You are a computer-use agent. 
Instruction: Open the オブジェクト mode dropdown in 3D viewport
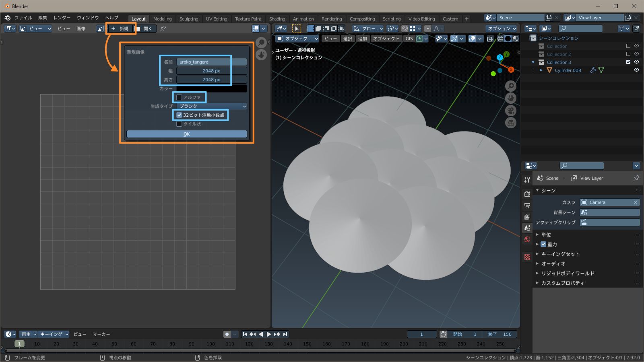pyautogui.click(x=297, y=39)
